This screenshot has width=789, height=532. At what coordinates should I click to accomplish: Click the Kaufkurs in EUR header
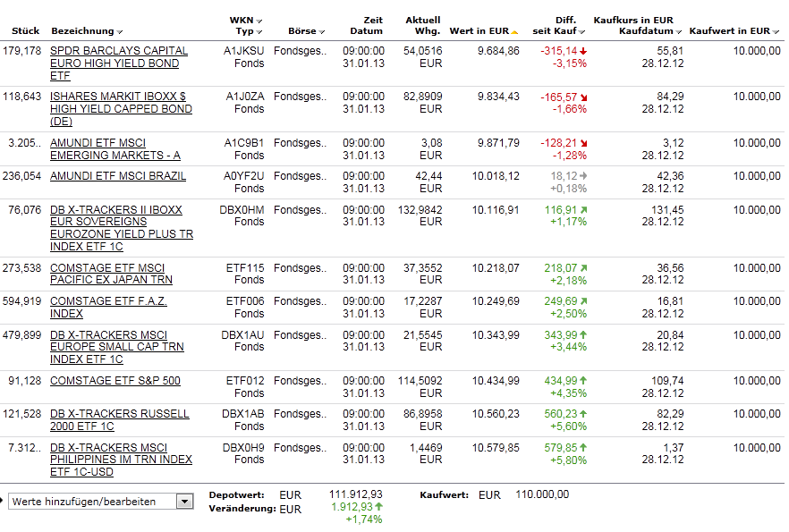[633, 20]
